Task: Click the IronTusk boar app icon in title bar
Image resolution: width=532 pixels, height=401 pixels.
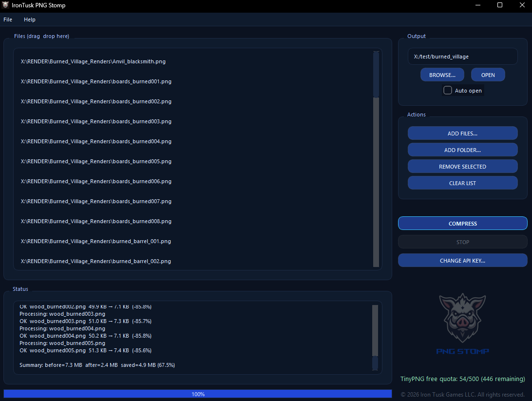Action: (x=5, y=5)
